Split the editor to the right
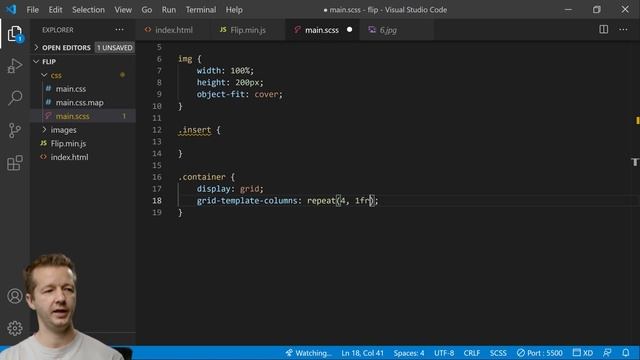 (x=603, y=29)
